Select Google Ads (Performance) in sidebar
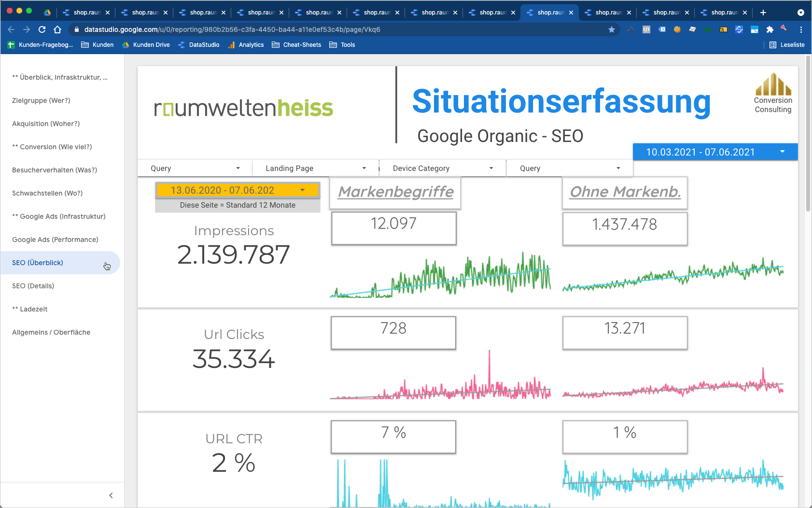812x508 pixels. [55, 240]
